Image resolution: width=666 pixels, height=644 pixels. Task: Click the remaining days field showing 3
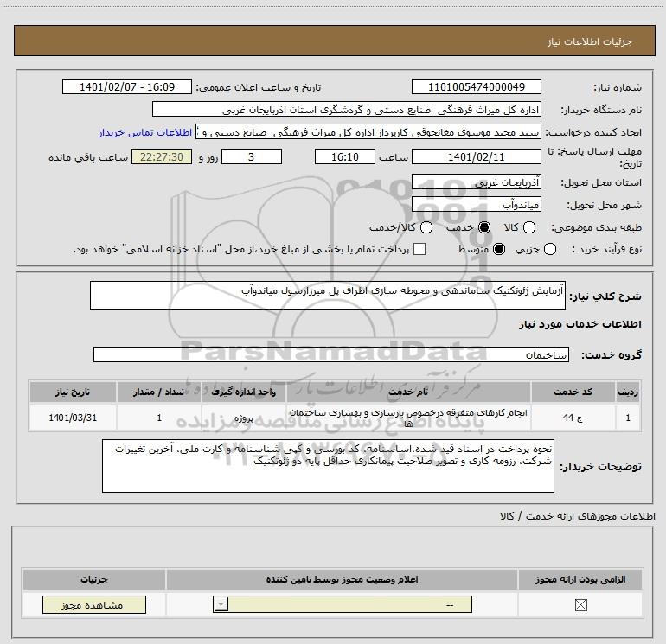coord(252,156)
